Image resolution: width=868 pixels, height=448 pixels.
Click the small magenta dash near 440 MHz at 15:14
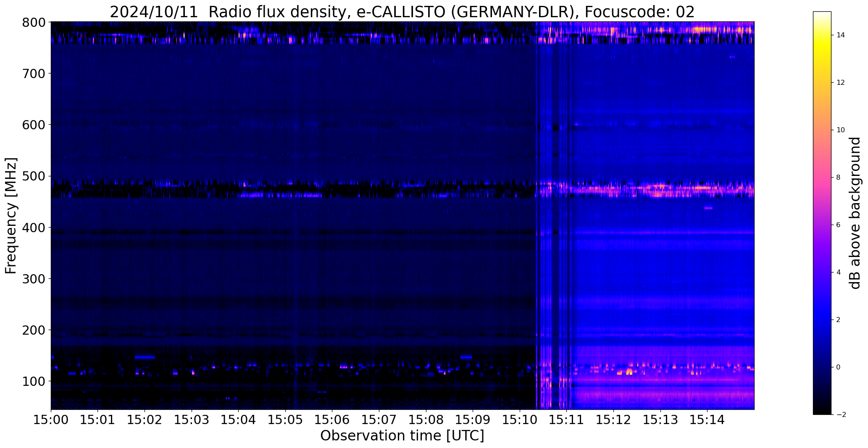tap(708, 208)
